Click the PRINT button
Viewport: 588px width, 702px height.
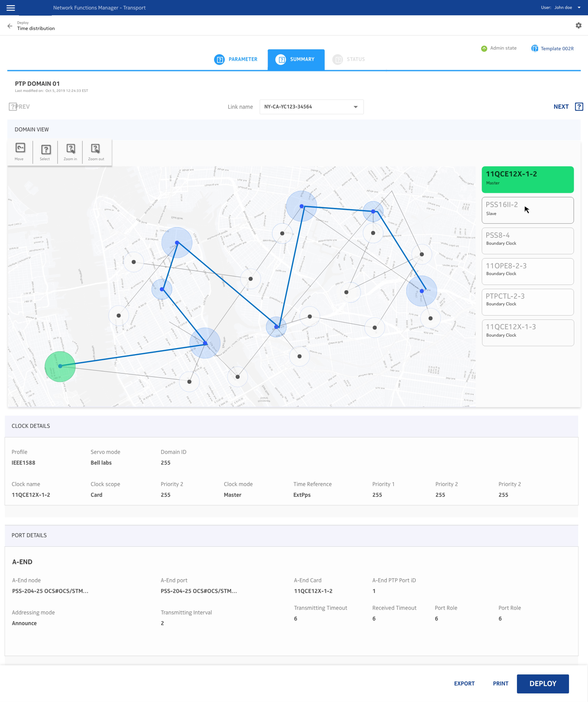point(500,683)
